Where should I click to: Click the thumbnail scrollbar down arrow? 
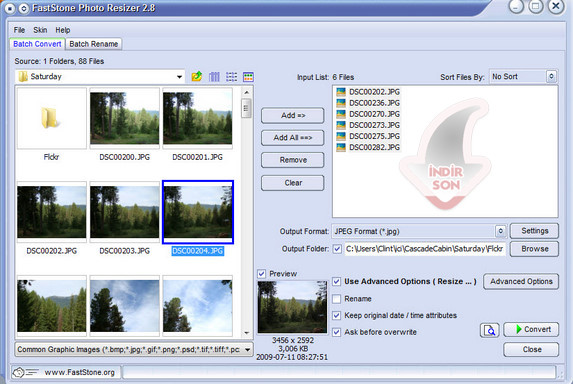point(247,333)
